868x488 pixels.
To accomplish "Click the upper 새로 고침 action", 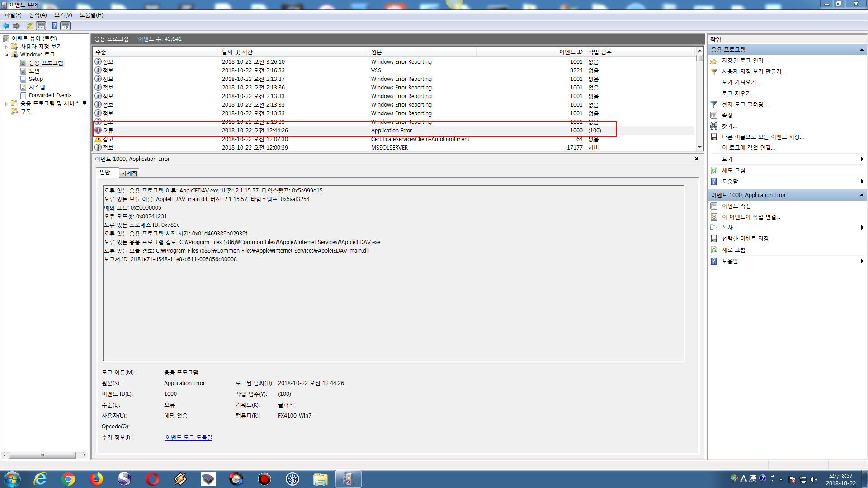I will point(733,170).
